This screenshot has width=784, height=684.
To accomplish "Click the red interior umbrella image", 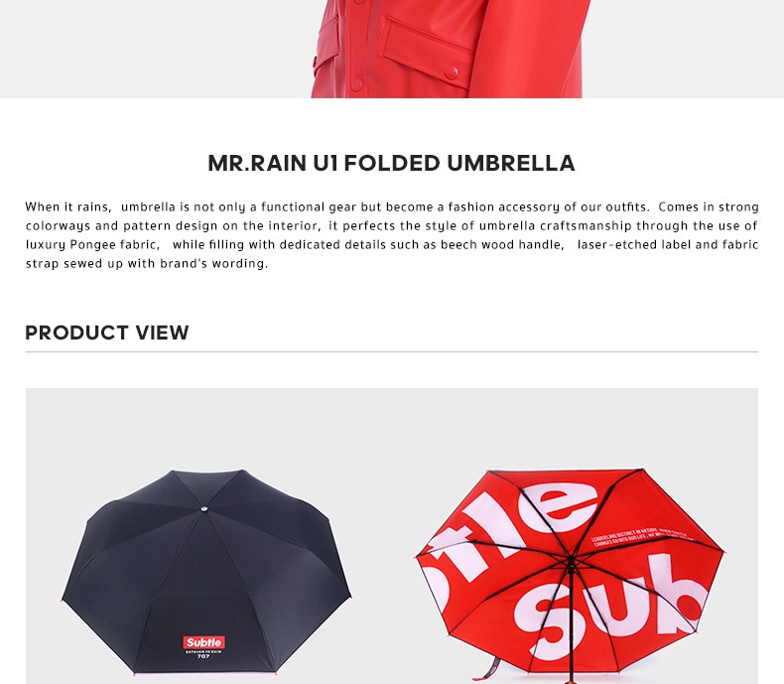I will [570, 574].
